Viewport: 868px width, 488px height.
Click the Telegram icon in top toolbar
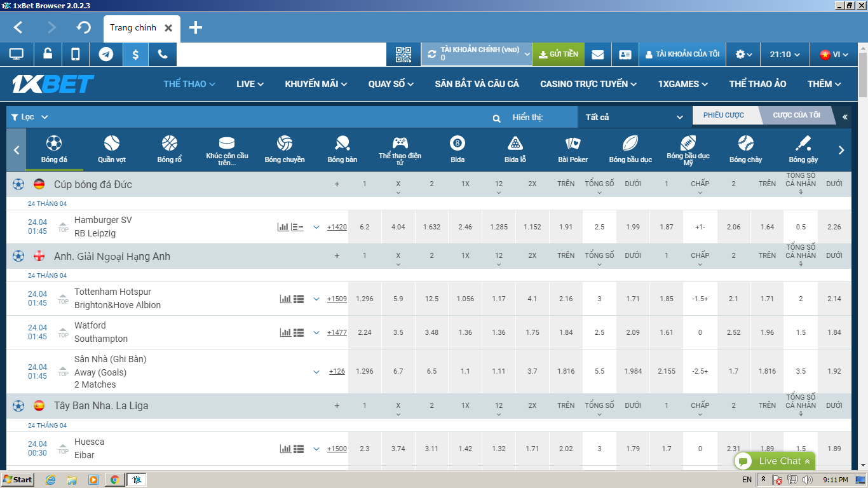click(106, 55)
